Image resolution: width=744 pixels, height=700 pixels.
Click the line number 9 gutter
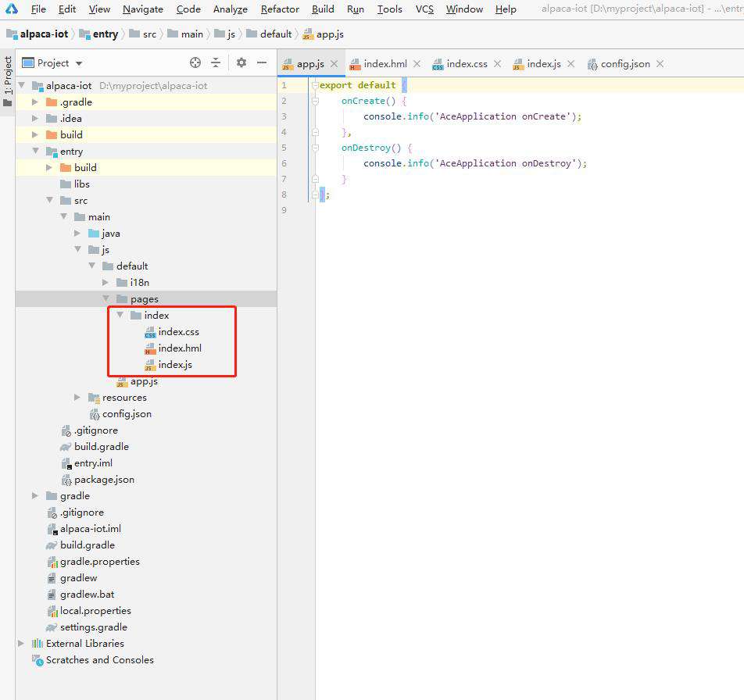(284, 210)
